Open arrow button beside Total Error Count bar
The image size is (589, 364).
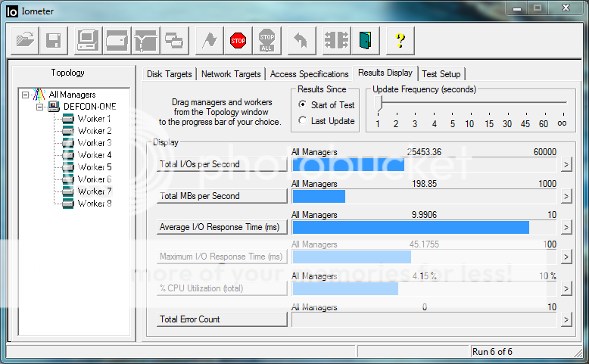click(x=565, y=320)
